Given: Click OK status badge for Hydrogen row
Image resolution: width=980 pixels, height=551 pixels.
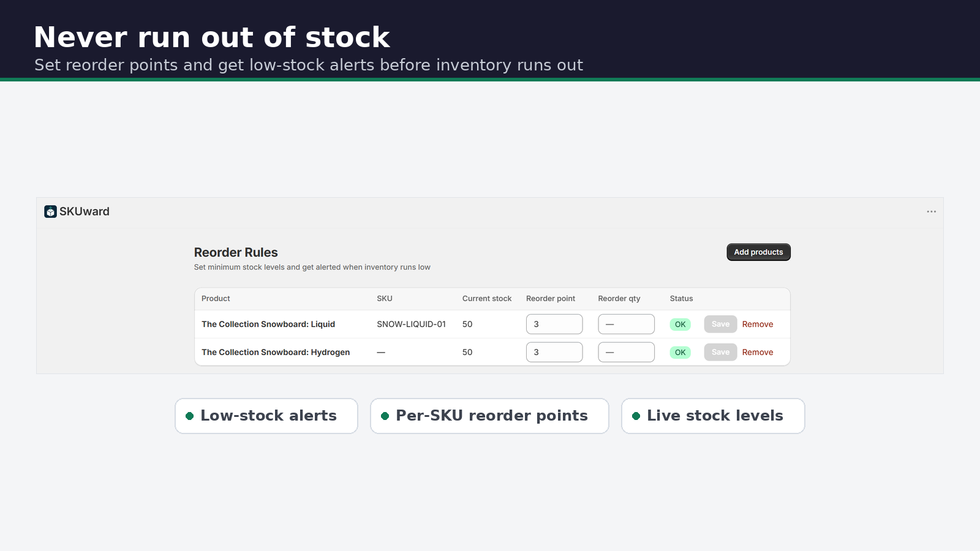Looking at the screenshot, I should tap(680, 353).
